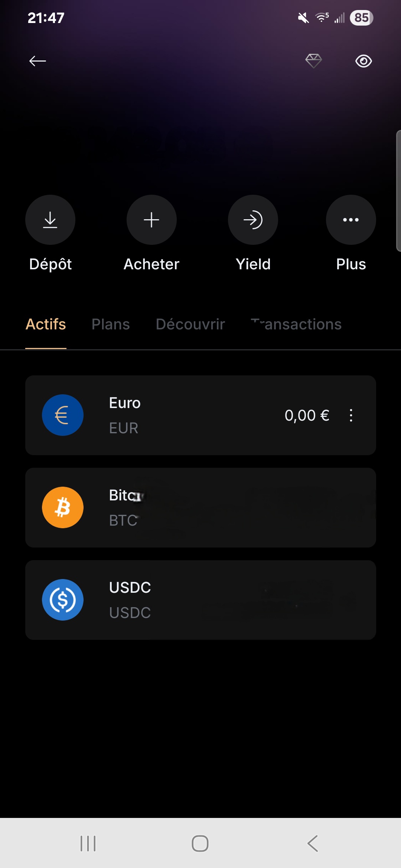This screenshot has width=401, height=868.
Task: Toggle balance visibility eye icon
Action: pyautogui.click(x=363, y=61)
